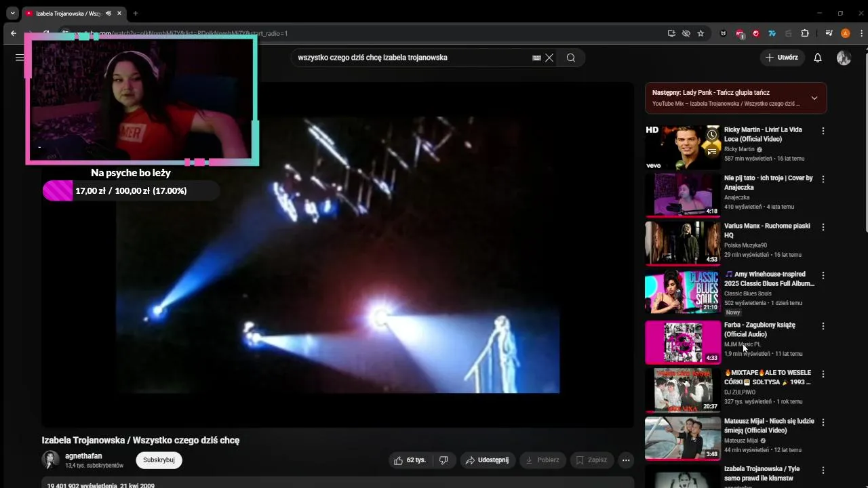Open options menu for Nie pij tato video
The height and width of the screenshot is (488, 868).
pyautogui.click(x=823, y=180)
